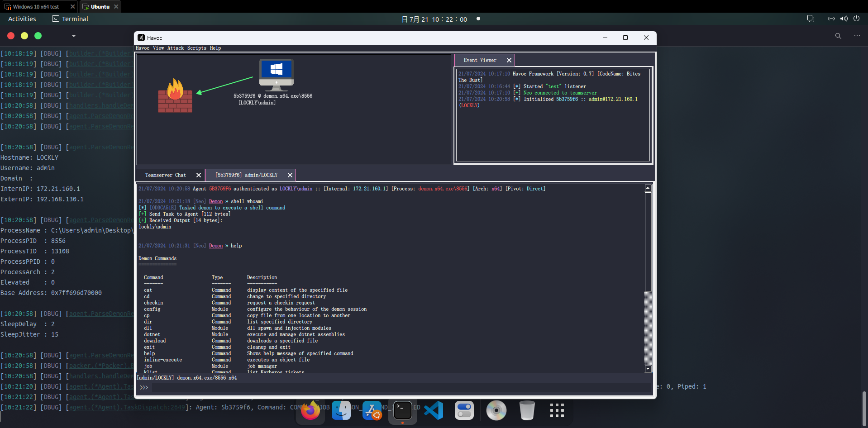Click the red close dot of terminal window

click(11, 36)
